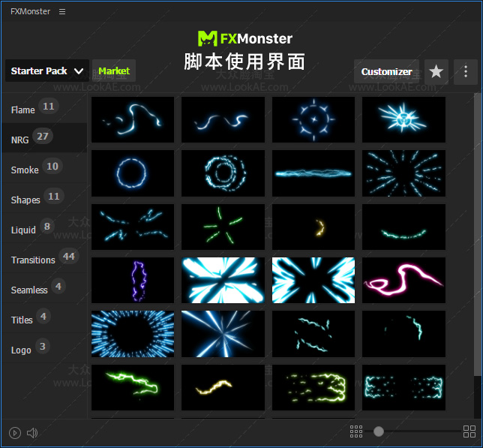Switch to small grid thumbnails icon
This screenshot has height=448, width=483.
356,431
